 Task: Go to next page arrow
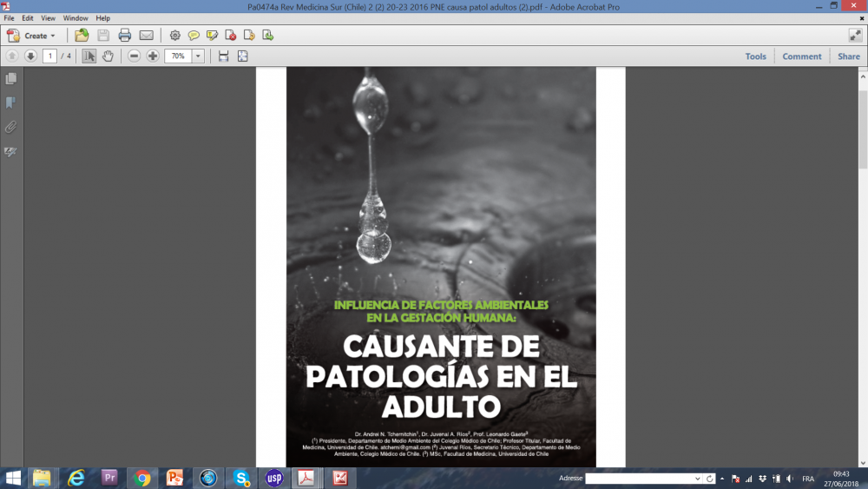point(30,56)
